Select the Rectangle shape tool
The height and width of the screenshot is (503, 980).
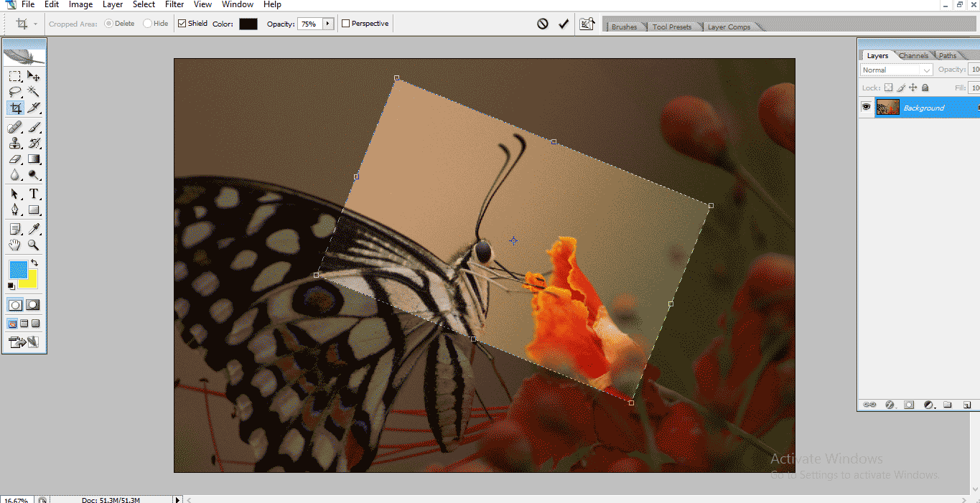34,210
